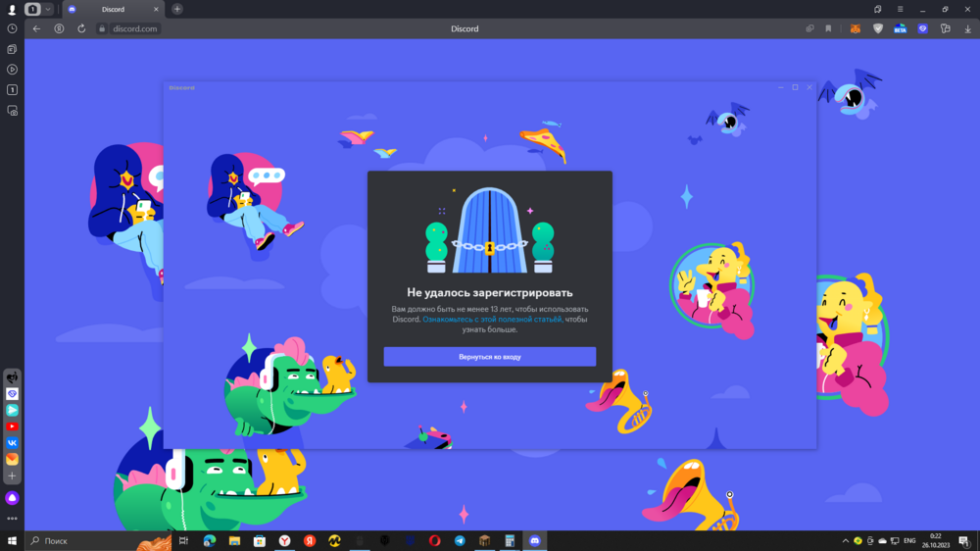The width and height of the screenshot is (980, 551).
Task: Open the tab groups dropdown arrow
Action: pos(47,10)
